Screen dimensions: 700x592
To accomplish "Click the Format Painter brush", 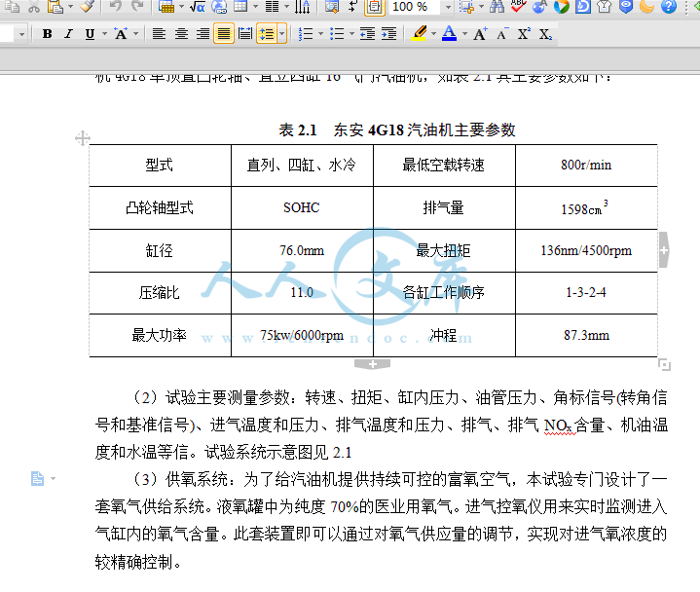I will [x=88, y=6].
